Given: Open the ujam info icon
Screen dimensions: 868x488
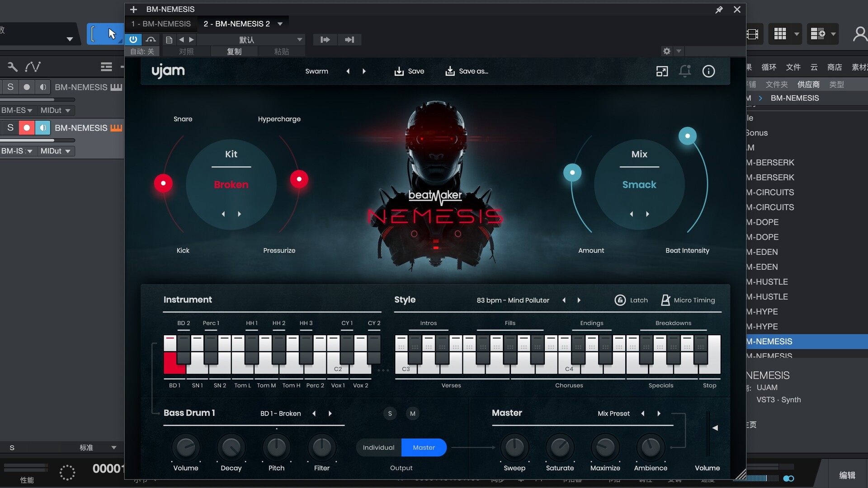Looking at the screenshot, I should point(708,71).
